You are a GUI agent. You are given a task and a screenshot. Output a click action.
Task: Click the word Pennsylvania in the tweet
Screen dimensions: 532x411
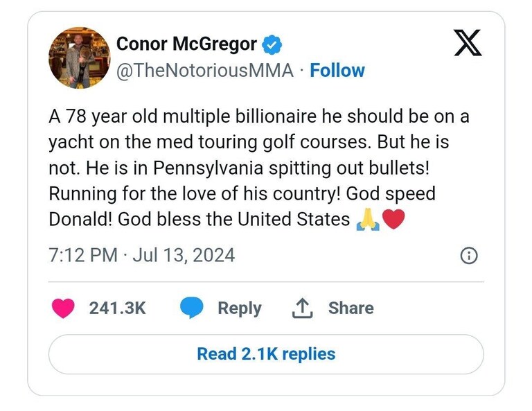click(209, 168)
